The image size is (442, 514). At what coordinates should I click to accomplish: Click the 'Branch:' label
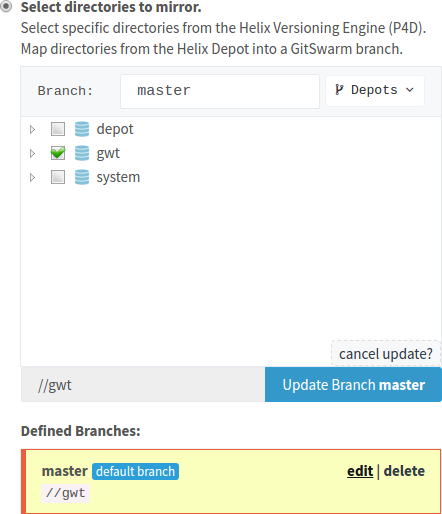65,91
